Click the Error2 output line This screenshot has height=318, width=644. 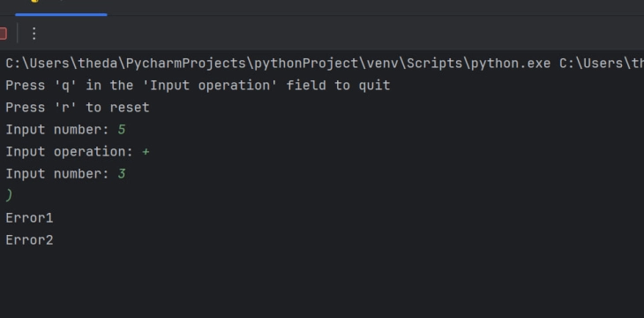click(29, 240)
